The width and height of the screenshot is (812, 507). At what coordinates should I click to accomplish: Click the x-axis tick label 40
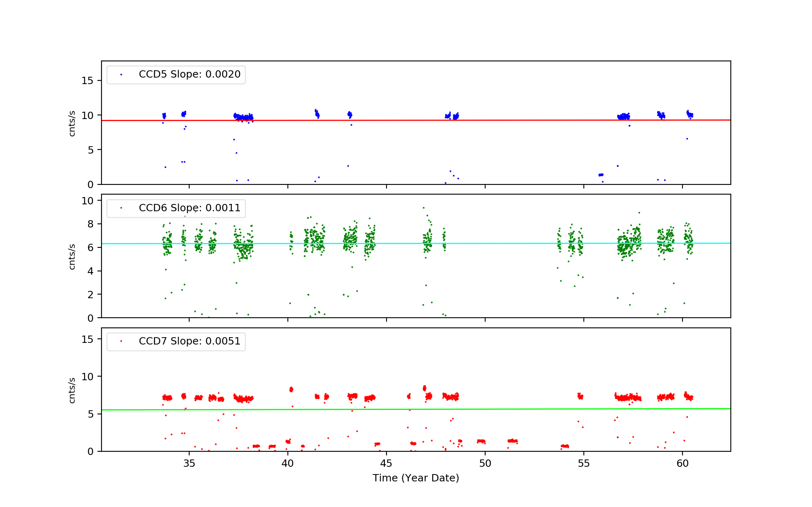click(288, 464)
